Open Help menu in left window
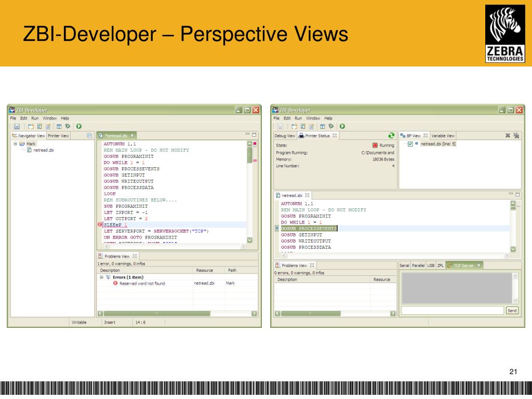The width and height of the screenshot is (532, 399). coord(65,118)
